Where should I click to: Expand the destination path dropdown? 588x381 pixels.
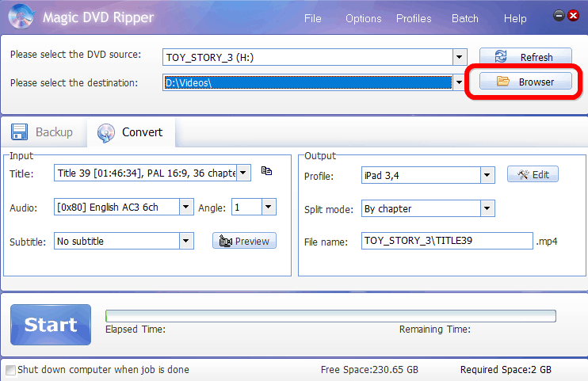point(460,82)
